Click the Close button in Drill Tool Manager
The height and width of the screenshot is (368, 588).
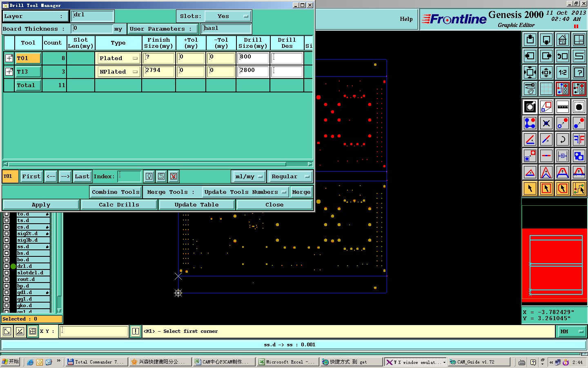(x=274, y=205)
